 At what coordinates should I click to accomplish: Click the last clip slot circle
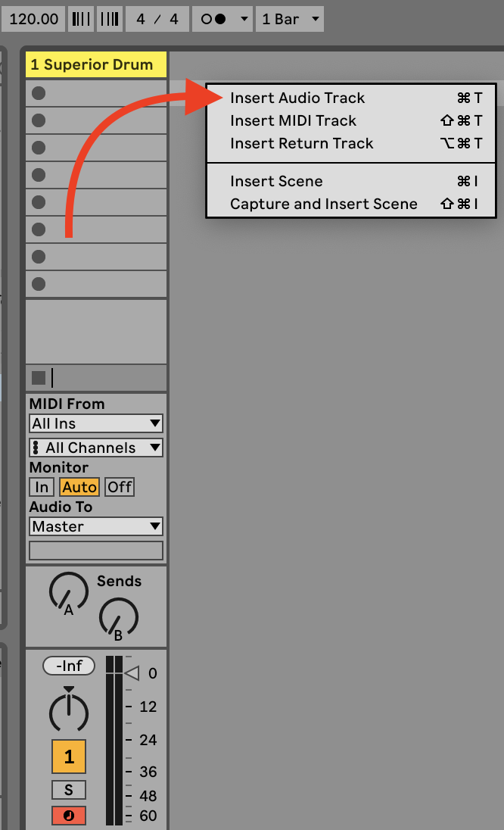click(39, 284)
